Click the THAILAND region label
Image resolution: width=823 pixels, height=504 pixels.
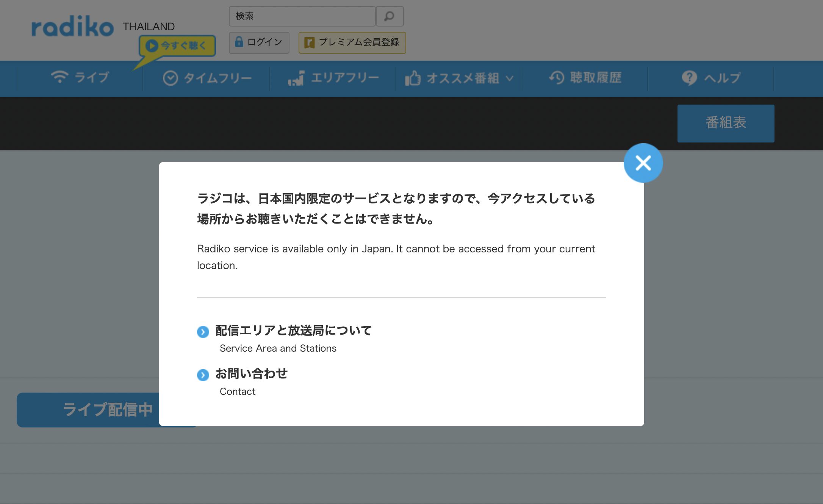point(149,27)
